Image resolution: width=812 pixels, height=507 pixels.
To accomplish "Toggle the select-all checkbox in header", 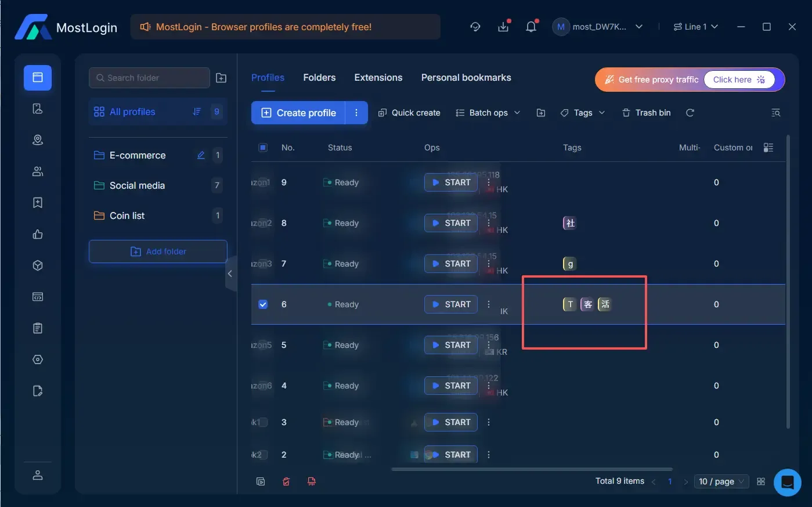I will click(x=263, y=148).
